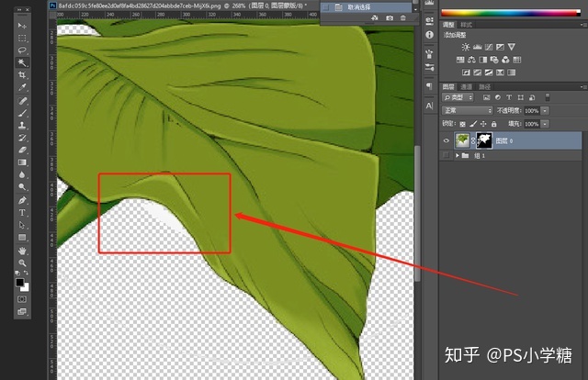Add a Vibrance adjustment layer
The height and width of the screenshot is (380, 588).
(x=512, y=47)
